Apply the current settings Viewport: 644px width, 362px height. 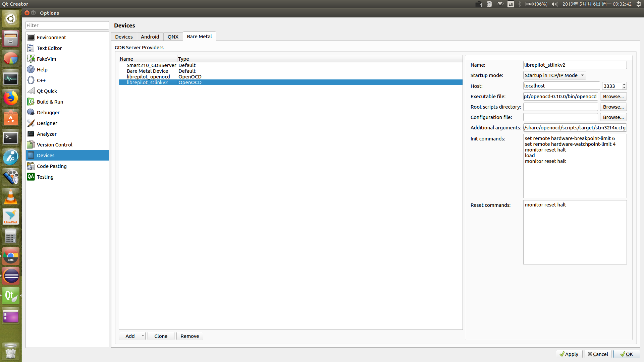click(x=569, y=354)
